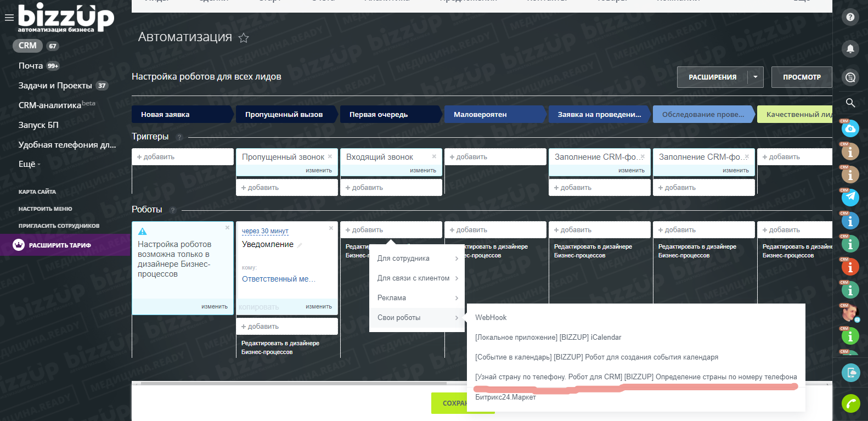The image size is (868, 421).
Task: Open Задачи и Проекты
Action: 55,86
